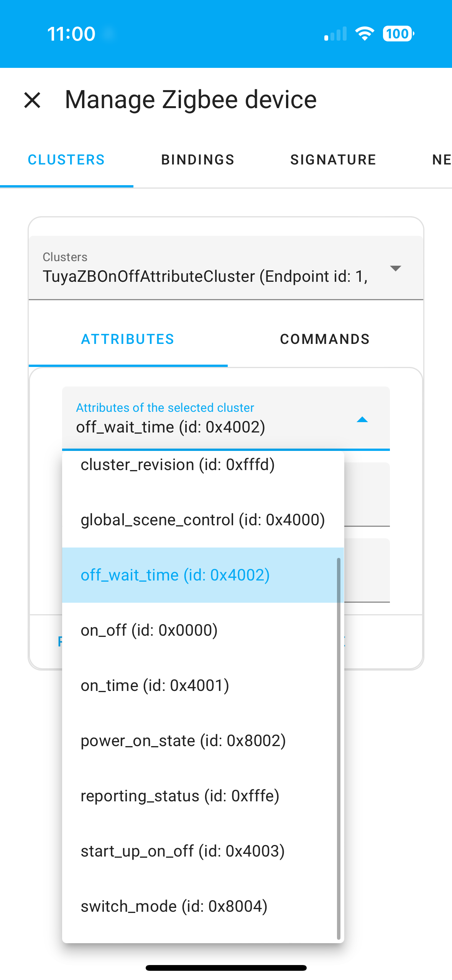Tap the battery indicator icon
Viewport: 452px width, 980px height.
click(398, 34)
